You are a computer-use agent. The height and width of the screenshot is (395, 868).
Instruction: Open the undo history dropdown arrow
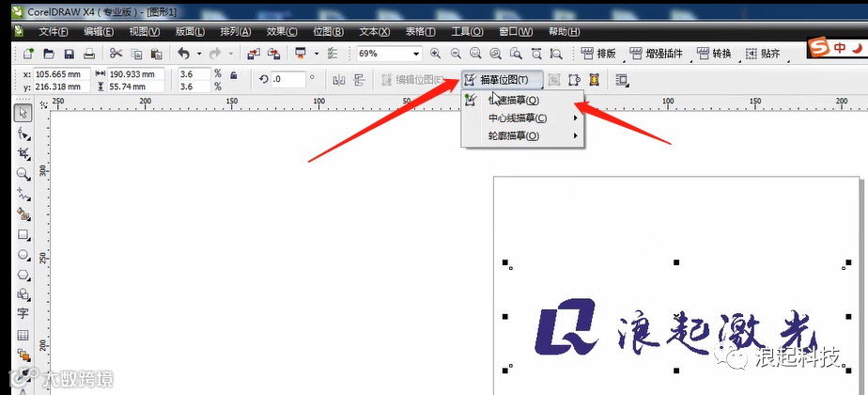[x=199, y=54]
